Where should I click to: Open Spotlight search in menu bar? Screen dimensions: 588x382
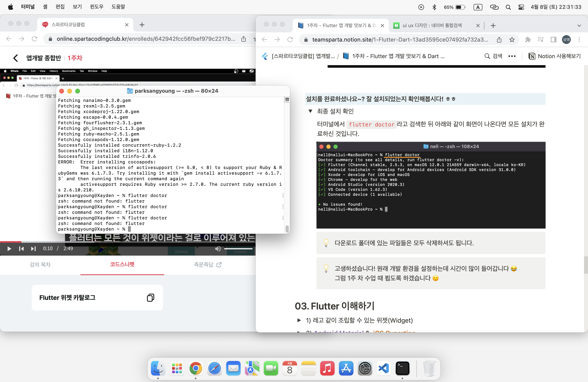(x=508, y=7)
